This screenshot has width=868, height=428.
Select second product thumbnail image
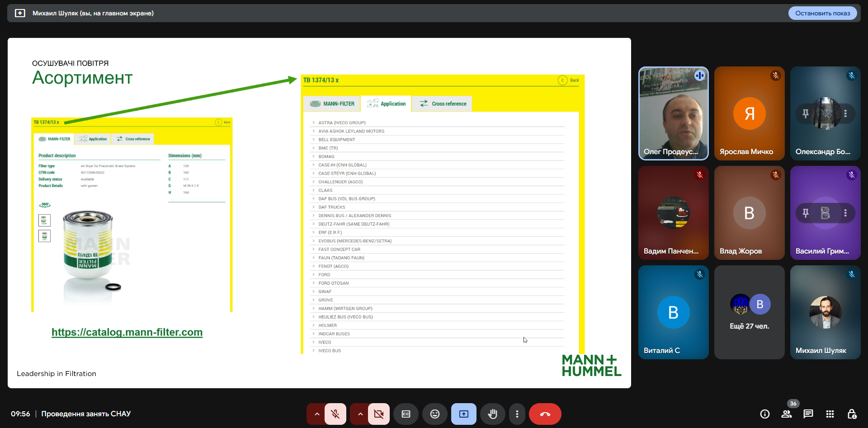(x=44, y=236)
